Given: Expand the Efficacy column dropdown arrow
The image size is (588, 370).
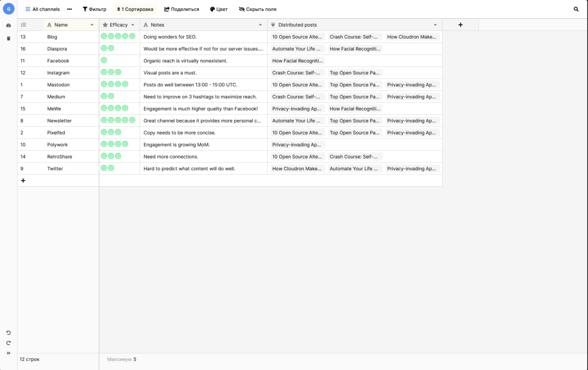Looking at the screenshot, I should [x=133, y=25].
